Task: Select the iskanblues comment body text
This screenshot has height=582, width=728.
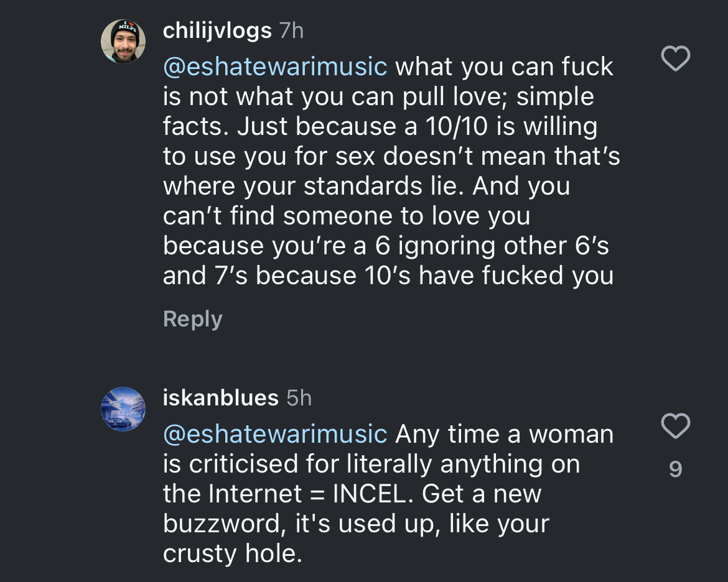Action: [373, 494]
